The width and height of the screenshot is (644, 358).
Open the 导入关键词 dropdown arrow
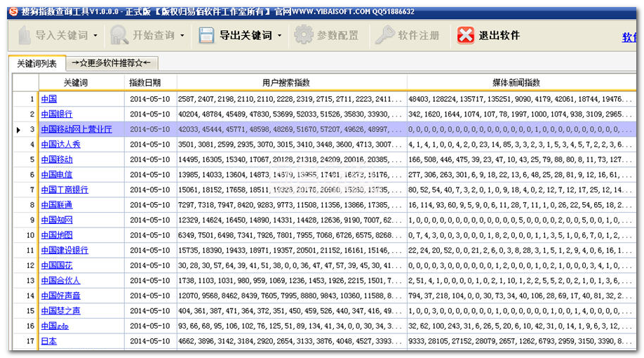coord(95,36)
